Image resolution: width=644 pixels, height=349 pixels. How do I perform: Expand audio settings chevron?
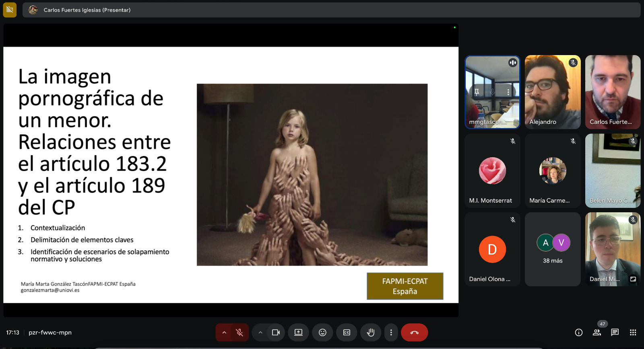[x=224, y=333]
